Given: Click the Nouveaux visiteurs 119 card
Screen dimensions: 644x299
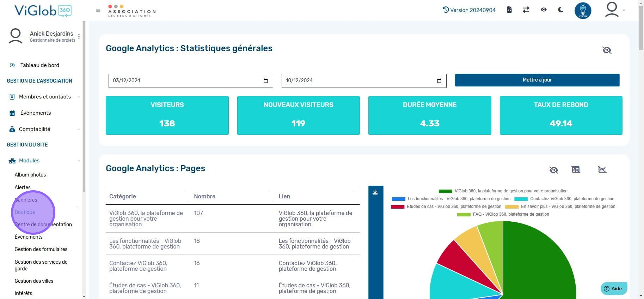Looking at the screenshot, I should point(299,115).
